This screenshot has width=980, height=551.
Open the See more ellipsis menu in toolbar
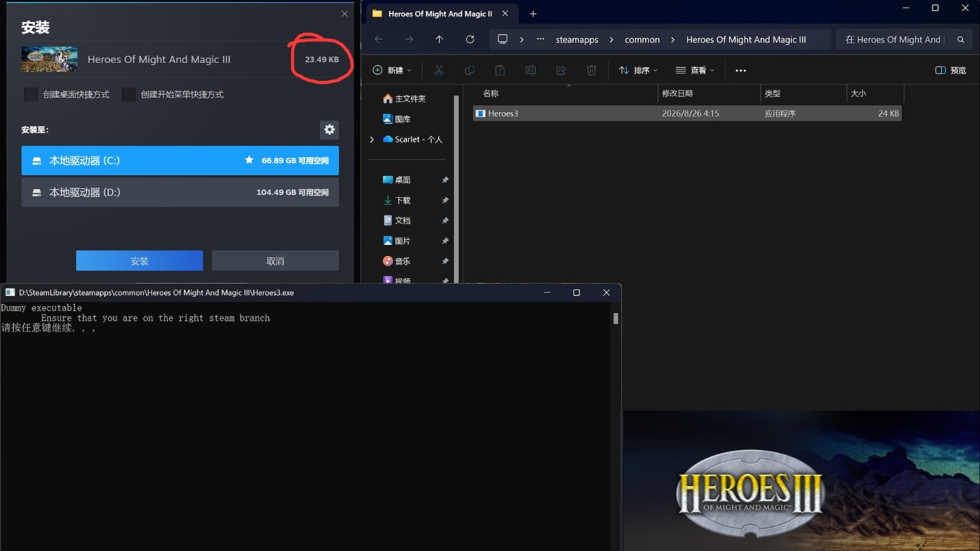pyautogui.click(x=741, y=70)
